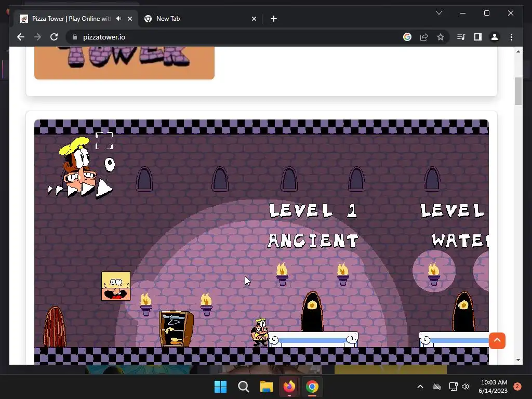
Task: Show hidden system tray icons
Action: [420, 387]
